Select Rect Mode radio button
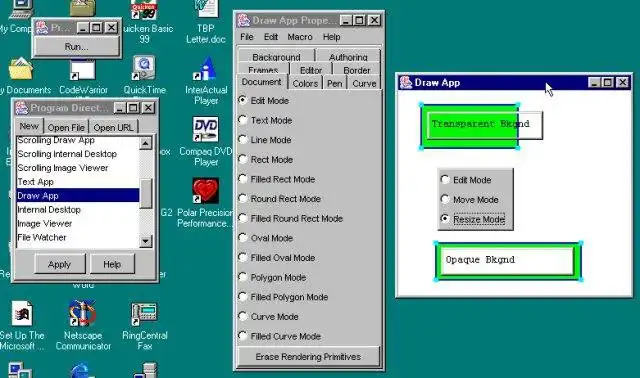Viewport: 640px width, 378px height. [x=242, y=159]
